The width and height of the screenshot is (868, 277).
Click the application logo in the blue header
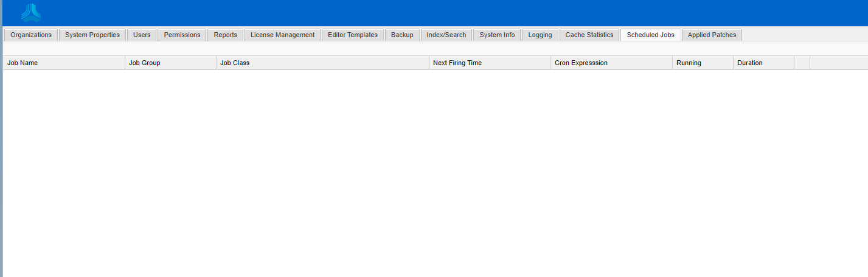point(31,12)
